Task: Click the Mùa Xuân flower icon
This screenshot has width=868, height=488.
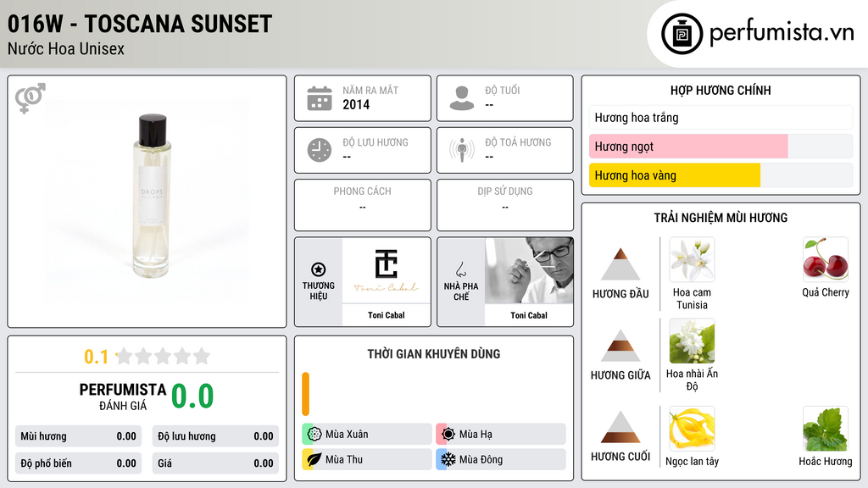Action: (314, 434)
